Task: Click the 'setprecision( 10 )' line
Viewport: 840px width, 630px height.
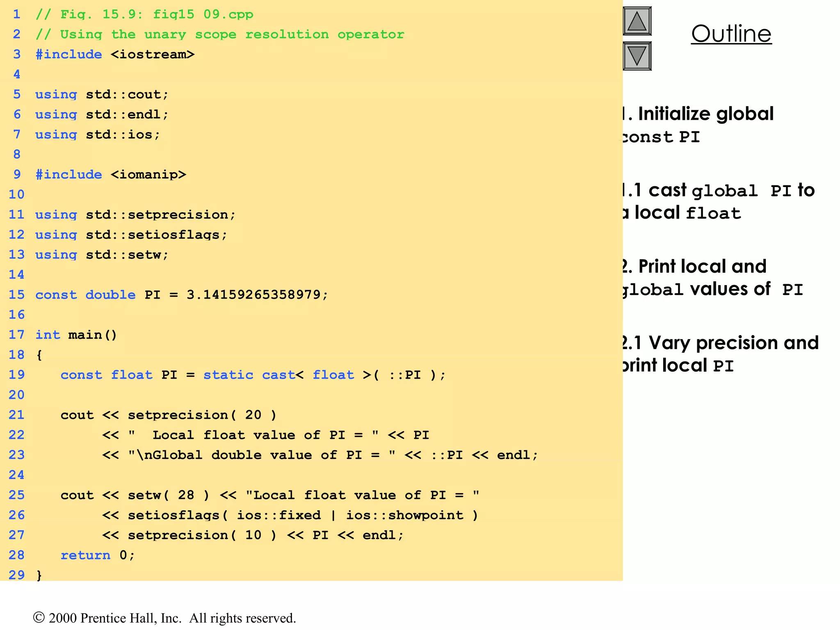Action: tap(253, 535)
